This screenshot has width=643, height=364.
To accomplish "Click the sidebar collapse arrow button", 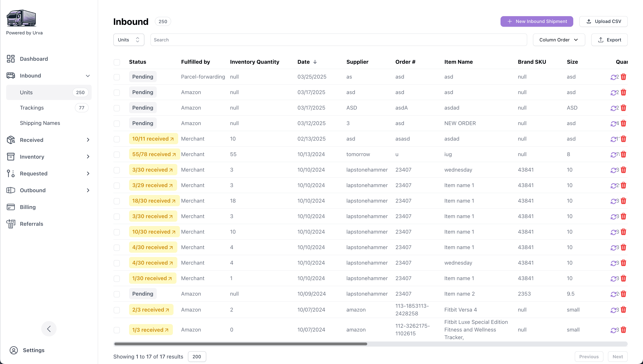I will (49, 329).
